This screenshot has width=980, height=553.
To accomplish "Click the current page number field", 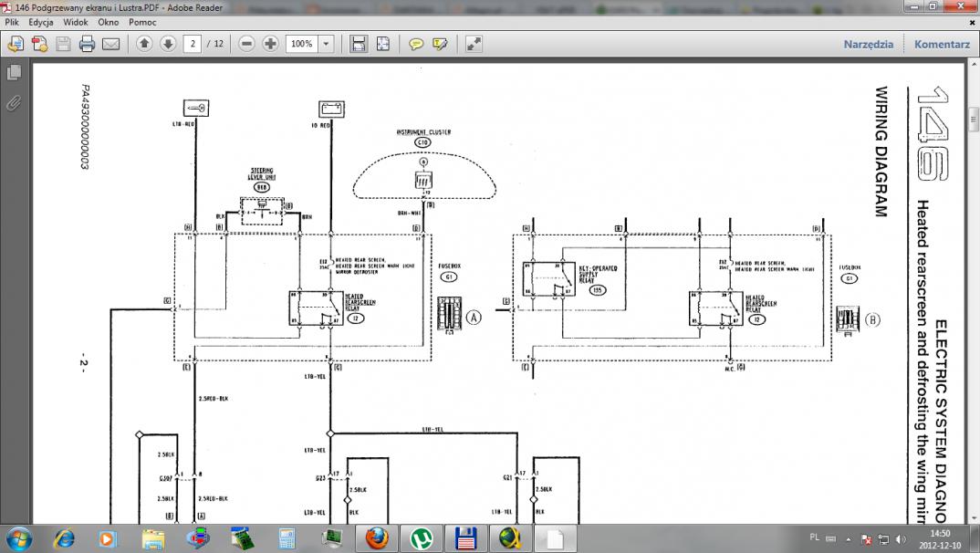I will (x=192, y=44).
